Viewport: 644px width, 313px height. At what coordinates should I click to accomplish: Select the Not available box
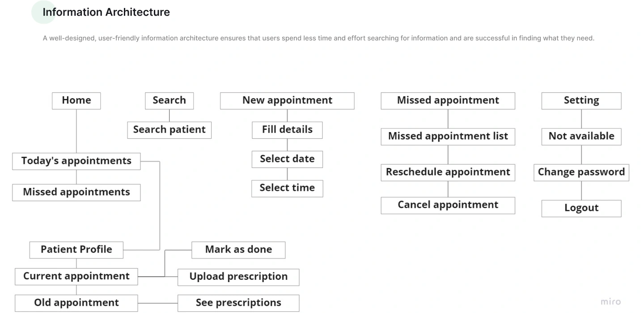(581, 136)
